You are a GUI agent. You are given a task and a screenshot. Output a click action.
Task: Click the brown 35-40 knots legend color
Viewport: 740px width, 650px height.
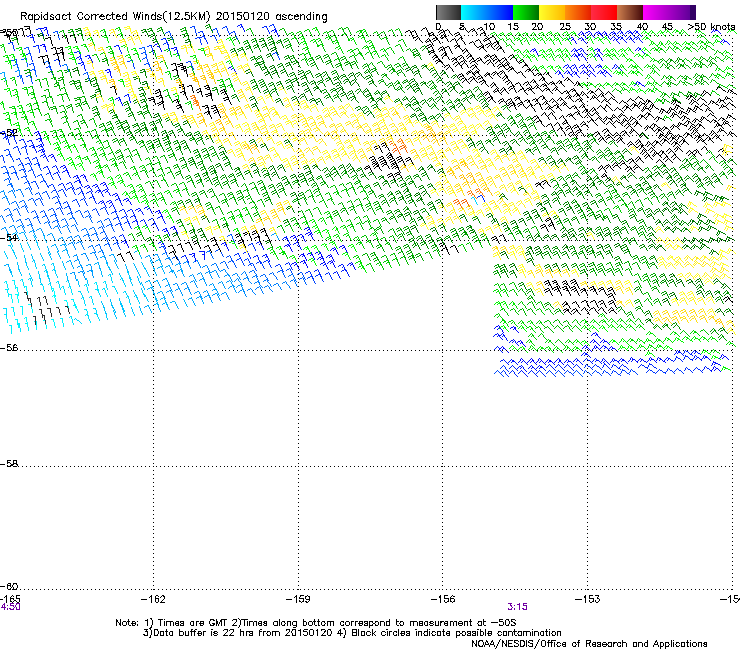pyautogui.click(x=630, y=12)
